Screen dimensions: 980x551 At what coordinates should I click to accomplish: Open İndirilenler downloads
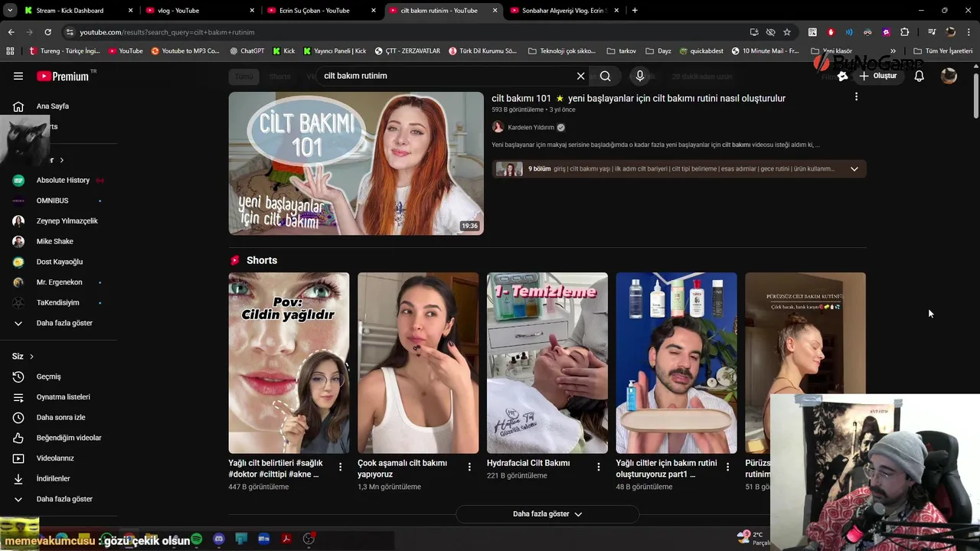[58, 478]
